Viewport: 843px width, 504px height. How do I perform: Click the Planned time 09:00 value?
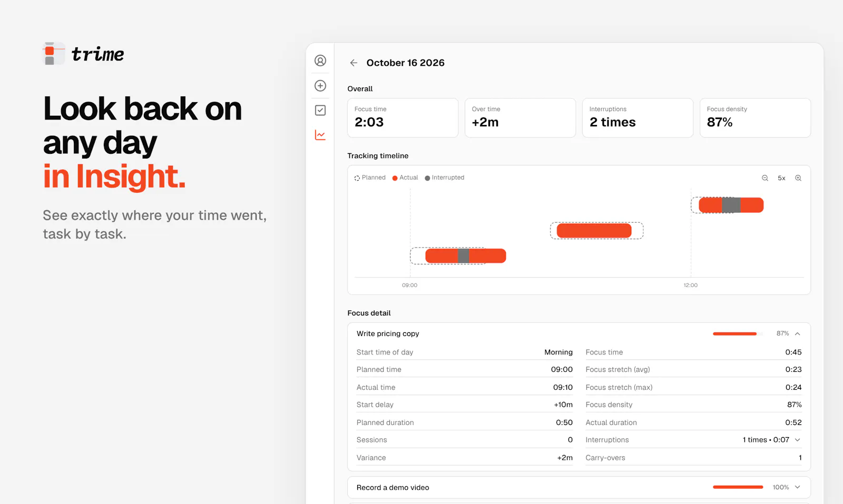pyautogui.click(x=562, y=369)
